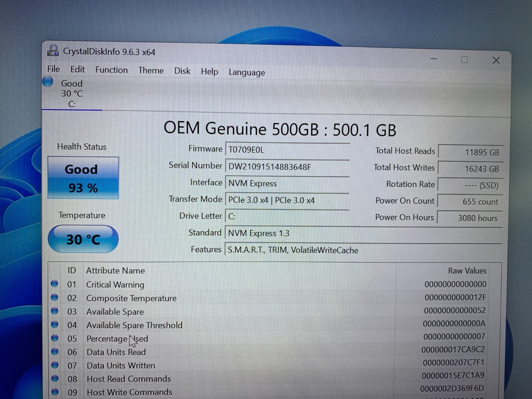
Task: Click the Interface field NVM Express
Action: point(287,183)
